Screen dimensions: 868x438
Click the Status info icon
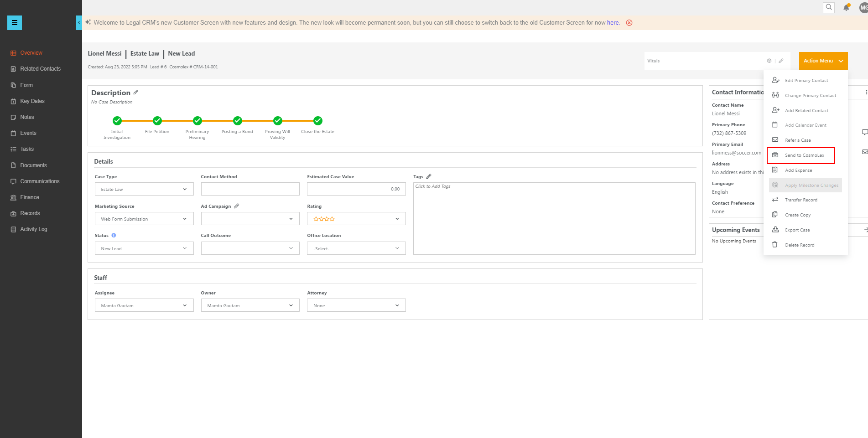(x=114, y=236)
